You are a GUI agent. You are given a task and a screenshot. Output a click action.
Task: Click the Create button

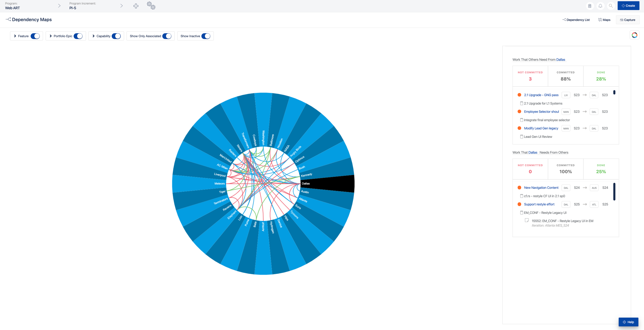click(x=628, y=6)
